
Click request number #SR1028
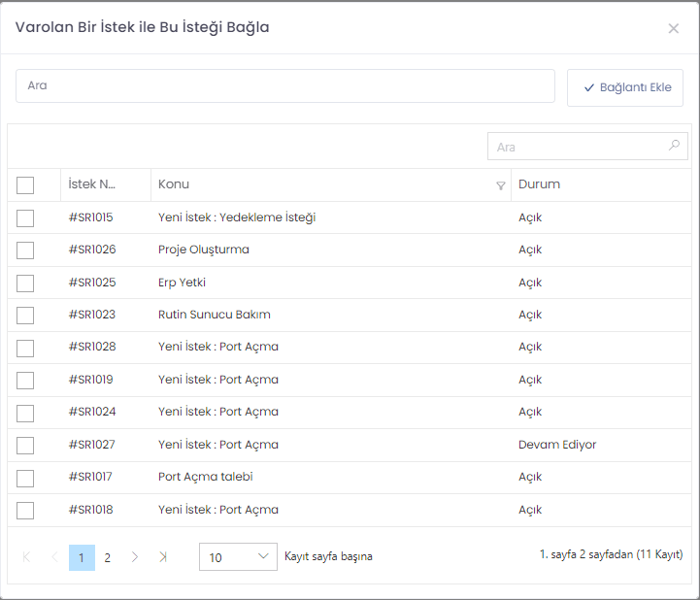point(92,347)
